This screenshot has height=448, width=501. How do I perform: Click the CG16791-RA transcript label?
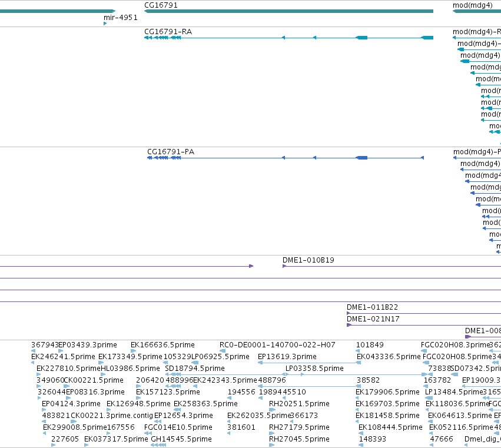[168, 32]
